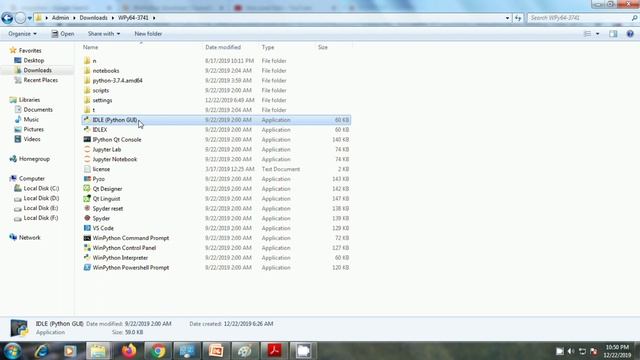Open the Organize dropdown menu
This screenshot has height=360, width=640.
[22, 34]
